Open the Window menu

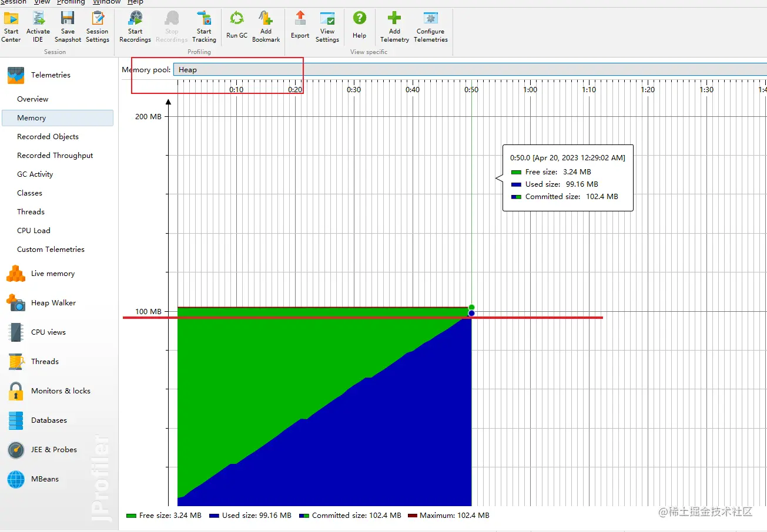click(x=107, y=2)
